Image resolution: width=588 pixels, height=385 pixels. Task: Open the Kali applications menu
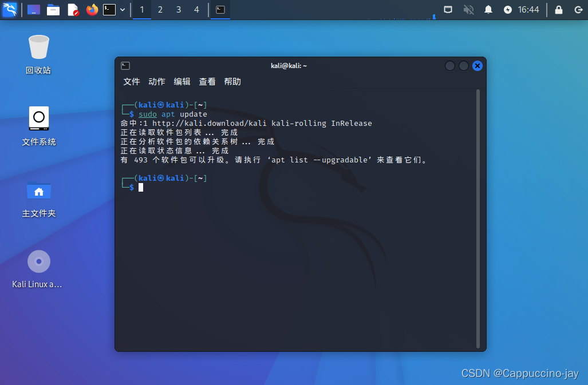9,9
